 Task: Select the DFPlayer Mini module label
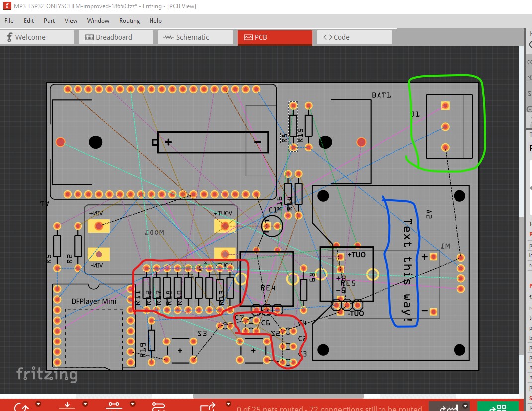tap(94, 301)
